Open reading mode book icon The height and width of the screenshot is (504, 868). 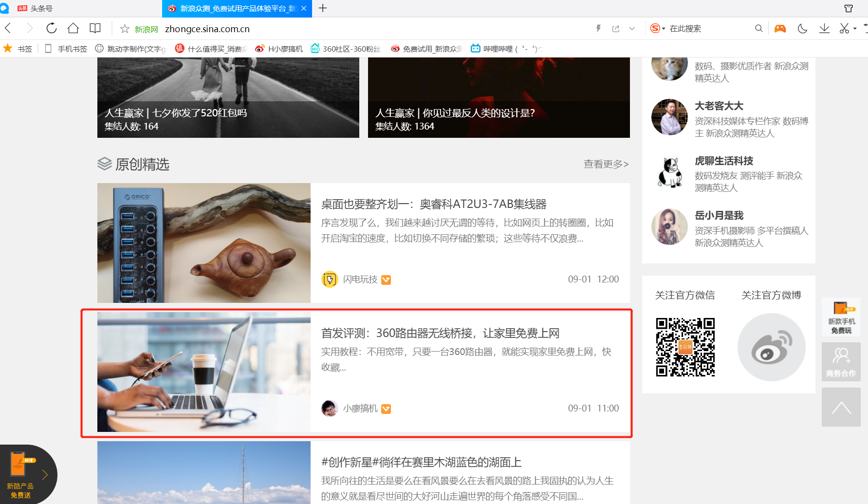pyautogui.click(x=95, y=28)
